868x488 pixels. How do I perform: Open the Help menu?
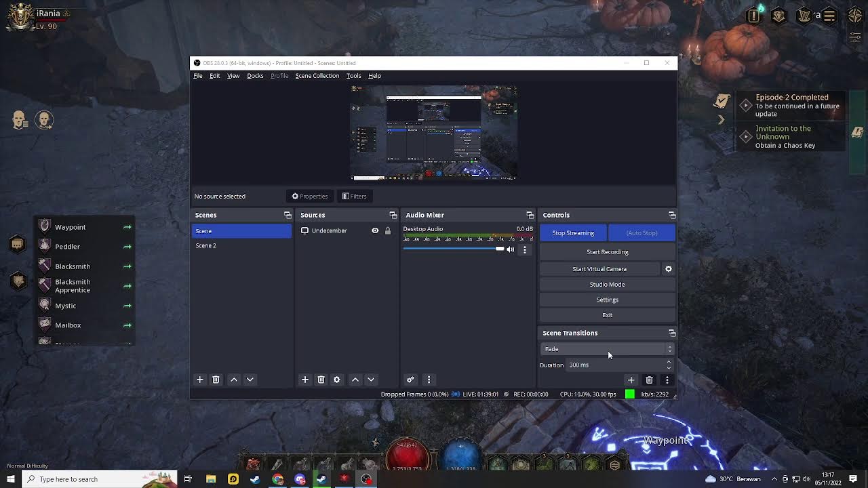[x=374, y=76]
